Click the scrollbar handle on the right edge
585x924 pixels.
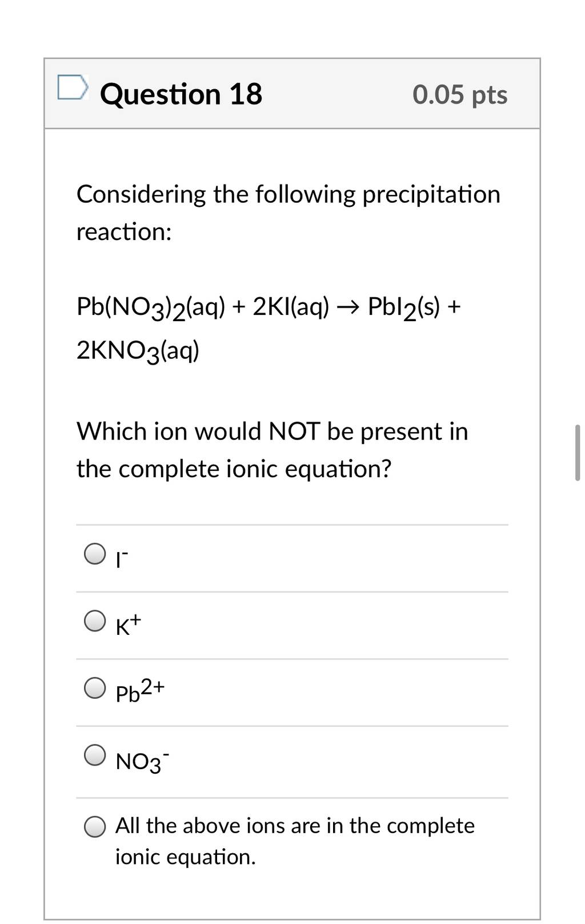(577, 453)
